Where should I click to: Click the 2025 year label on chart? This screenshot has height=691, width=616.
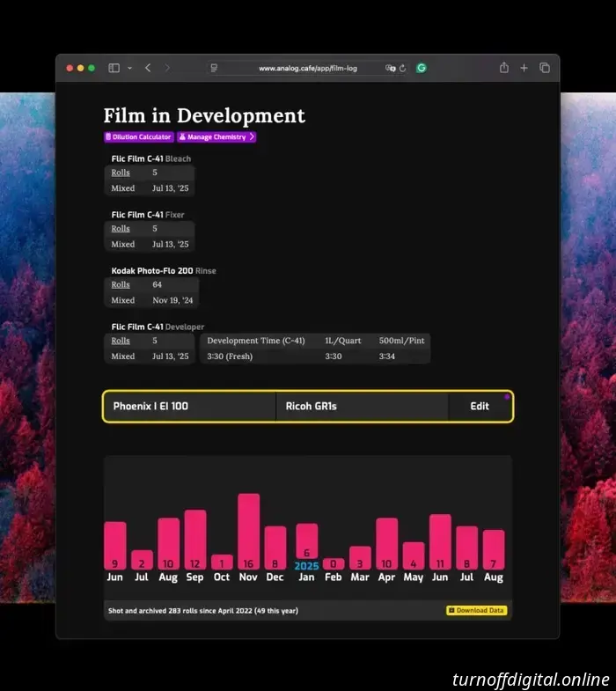point(306,566)
